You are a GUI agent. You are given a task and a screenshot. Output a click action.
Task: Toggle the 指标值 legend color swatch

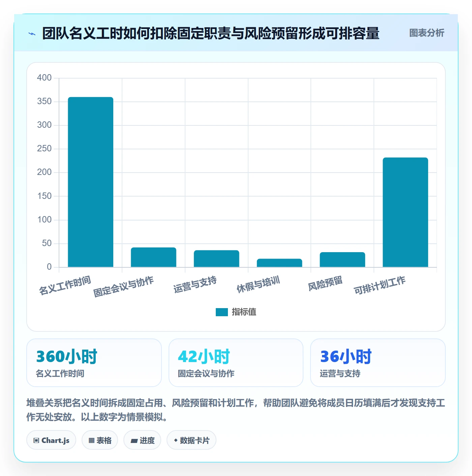click(x=222, y=312)
